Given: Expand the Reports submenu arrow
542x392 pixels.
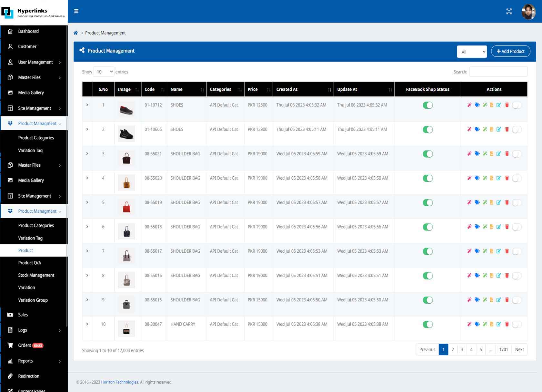Looking at the screenshot, I should pyautogui.click(x=60, y=361).
